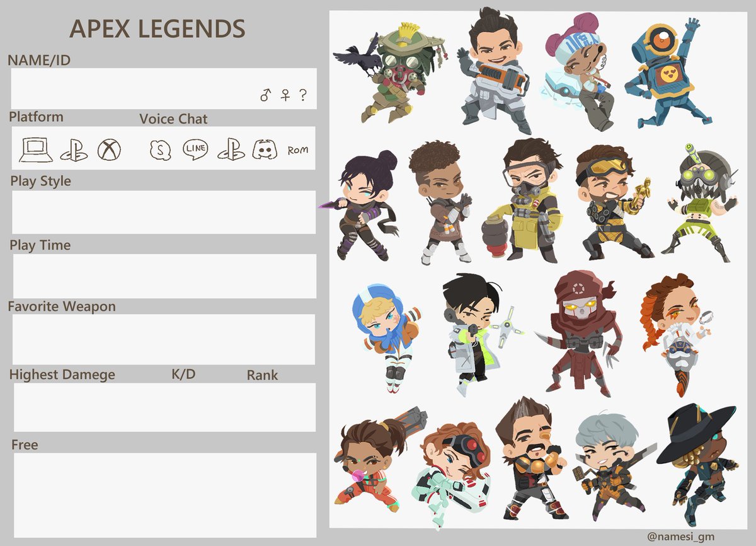Click the Free label
This screenshot has width=756, height=546.
(x=25, y=445)
